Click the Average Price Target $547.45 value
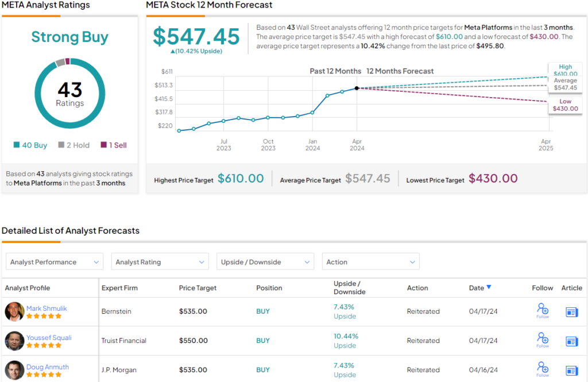 point(367,178)
